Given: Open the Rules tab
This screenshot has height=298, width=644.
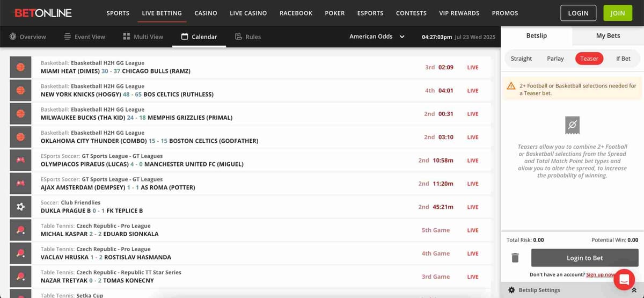Looking at the screenshot, I should point(248,37).
